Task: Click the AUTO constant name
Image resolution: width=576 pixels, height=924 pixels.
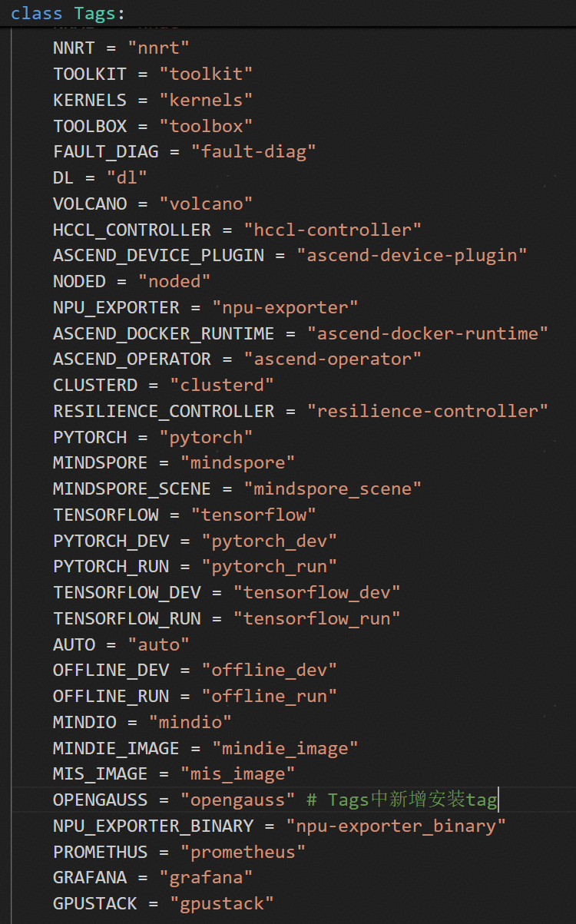Action: point(74,644)
